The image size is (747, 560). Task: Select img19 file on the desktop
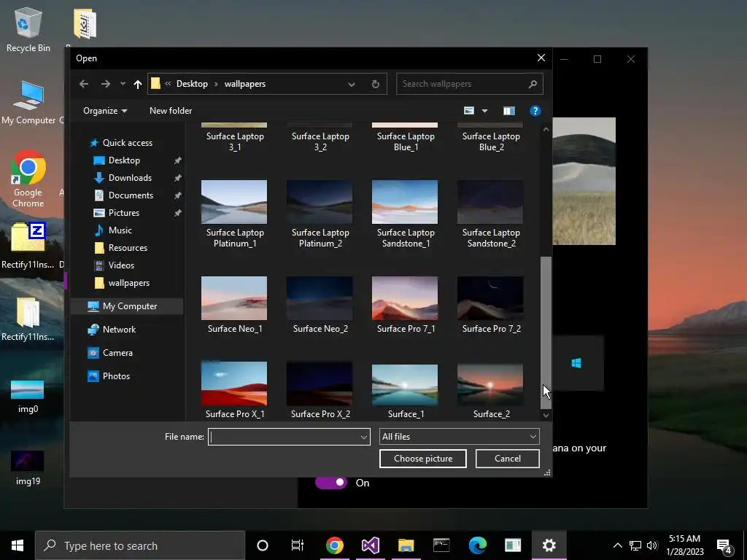[28, 467]
